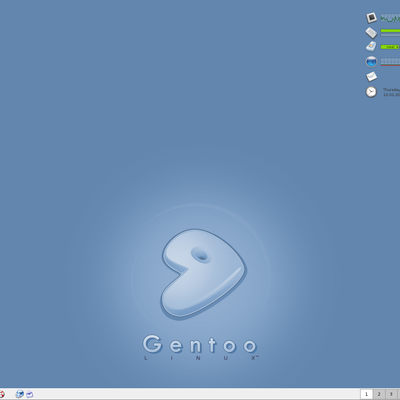Click the green memory usage bar
The width and height of the screenshot is (400, 400).
(x=390, y=31)
